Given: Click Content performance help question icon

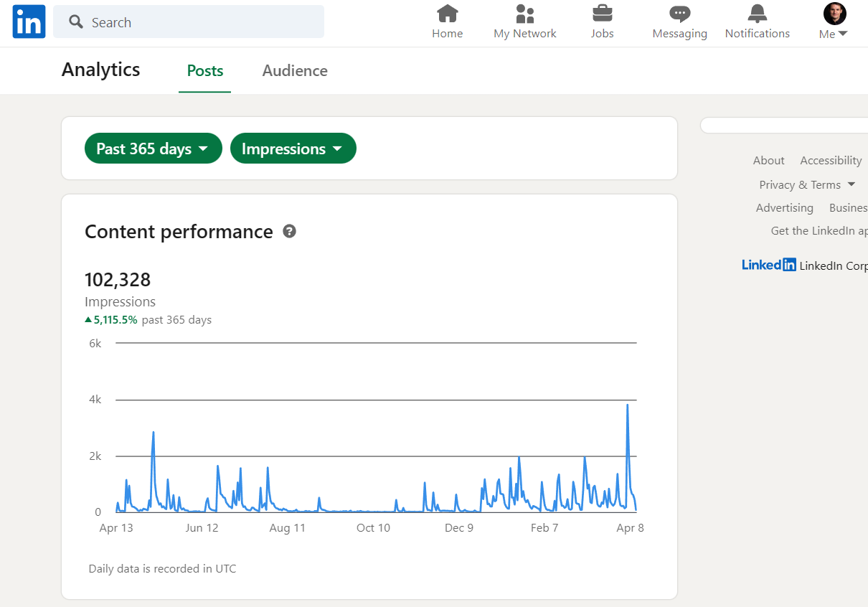Looking at the screenshot, I should click(290, 231).
